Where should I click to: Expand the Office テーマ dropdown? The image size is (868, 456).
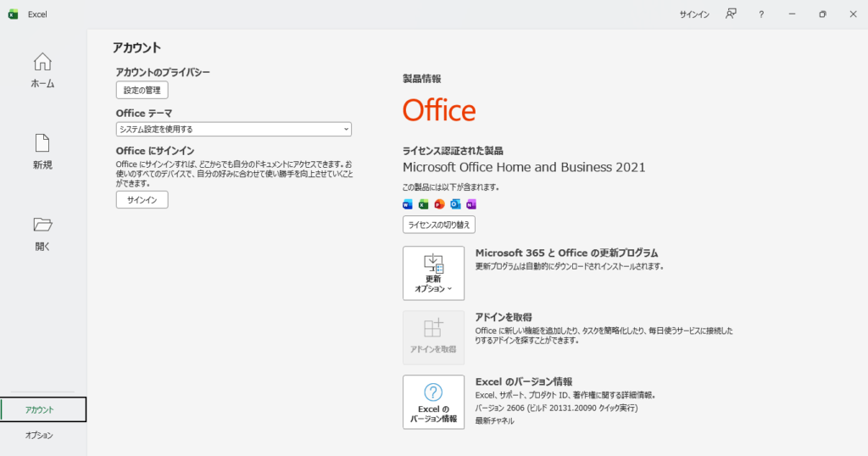[x=234, y=129]
